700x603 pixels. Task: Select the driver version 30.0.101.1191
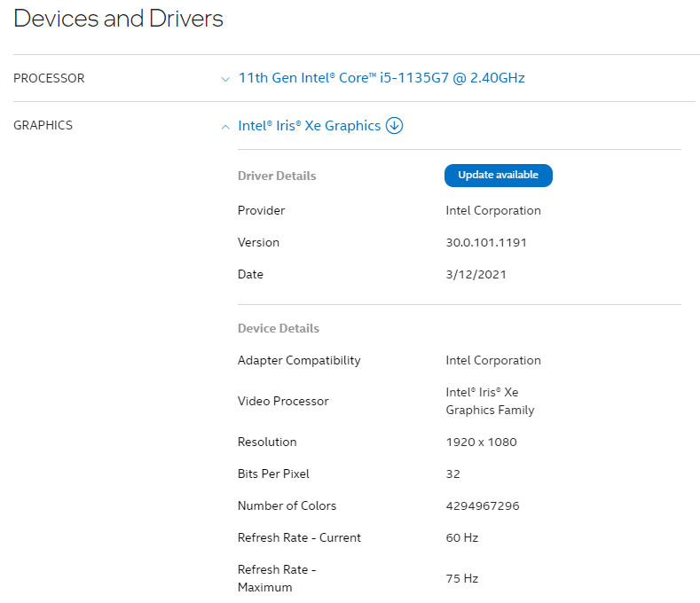(486, 242)
